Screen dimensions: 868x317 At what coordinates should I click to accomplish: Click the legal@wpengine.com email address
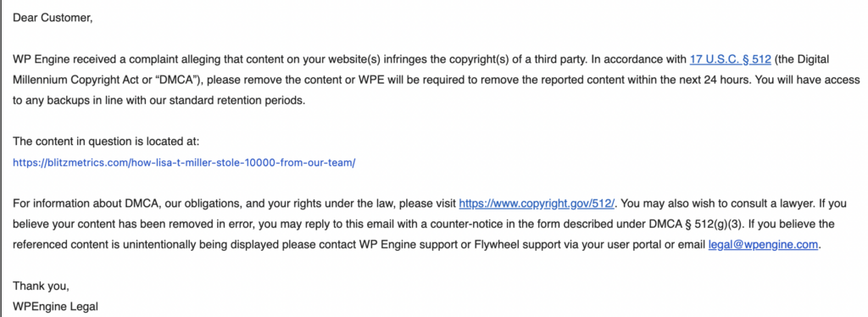[763, 244]
